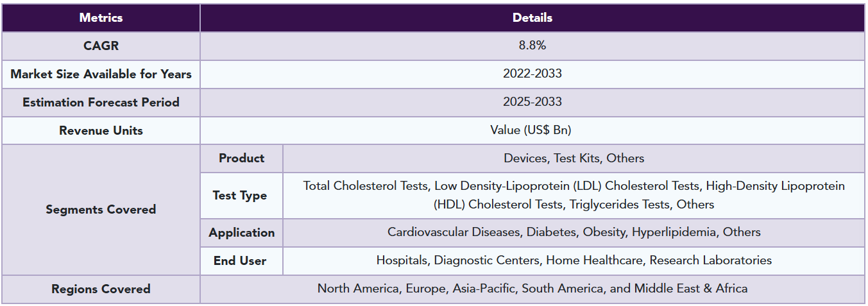Select the End User label
Viewport: 868px width, 306px height.
241,261
